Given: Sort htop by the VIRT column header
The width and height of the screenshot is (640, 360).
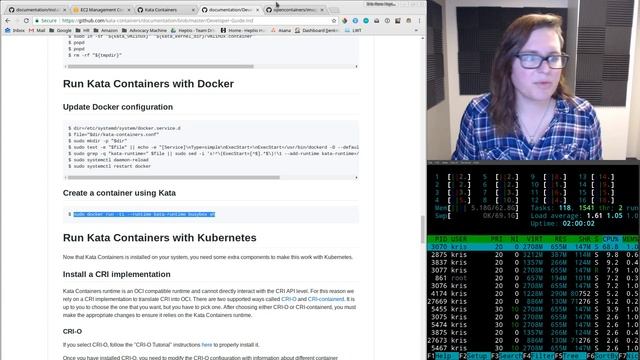Looking at the screenshot, I should tap(534, 239).
